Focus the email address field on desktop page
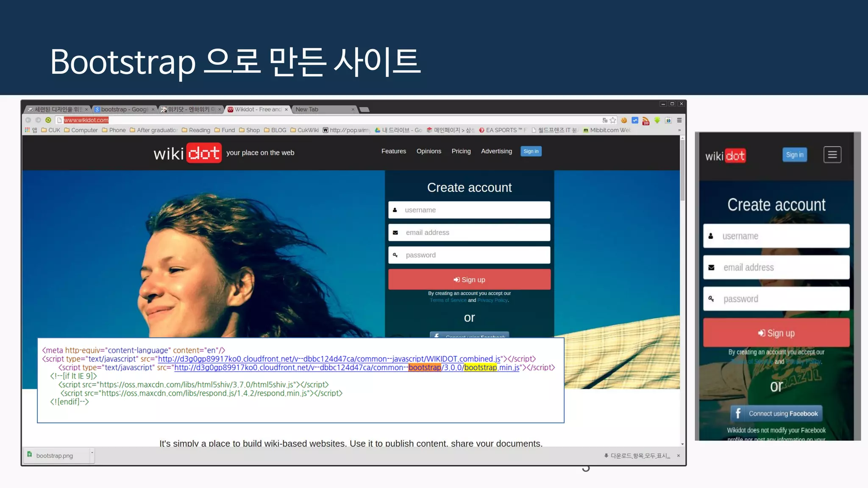 tap(469, 233)
